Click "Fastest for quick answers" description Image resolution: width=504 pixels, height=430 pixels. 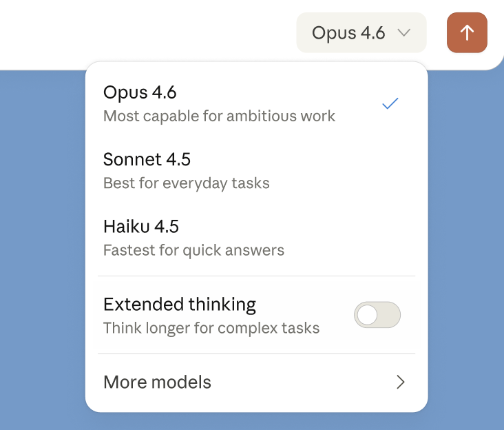(193, 250)
